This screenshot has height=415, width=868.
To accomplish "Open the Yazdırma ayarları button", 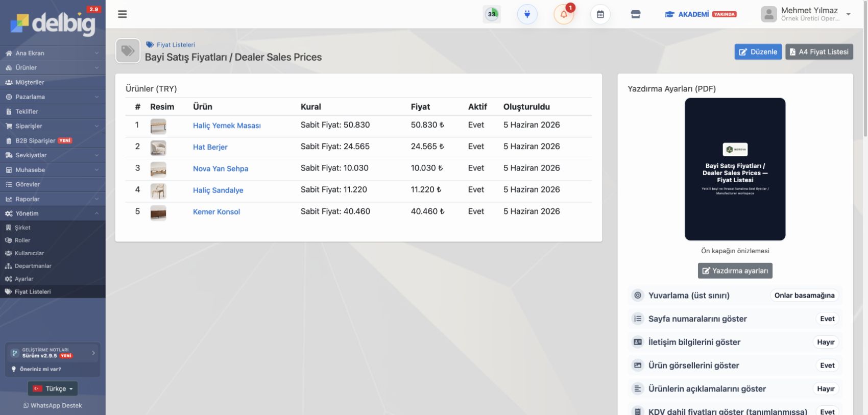I will (x=735, y=271).
